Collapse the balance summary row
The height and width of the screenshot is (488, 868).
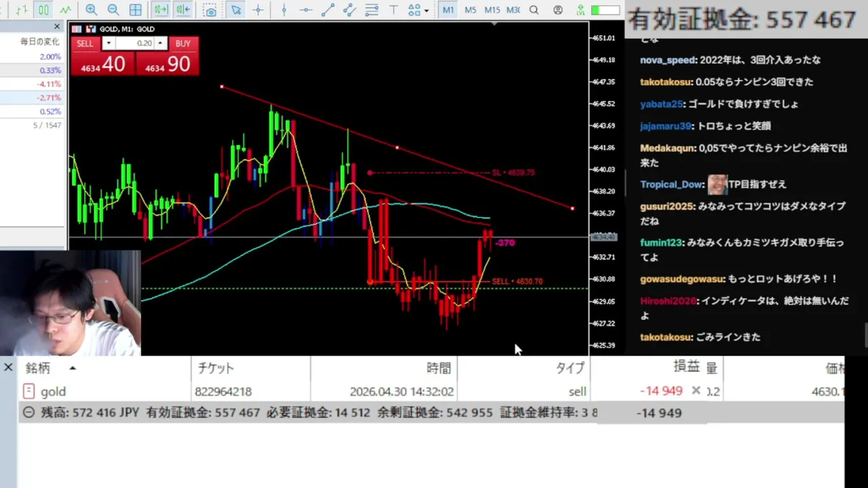[28, 412]
